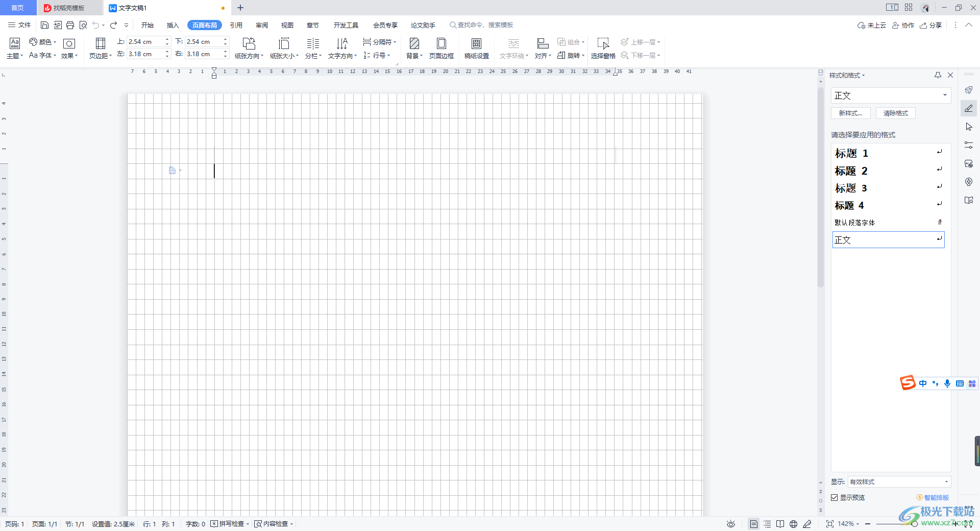Close the 样式和格式 styles panel
This screenshot has height=531, width=980.
(950, 75)
